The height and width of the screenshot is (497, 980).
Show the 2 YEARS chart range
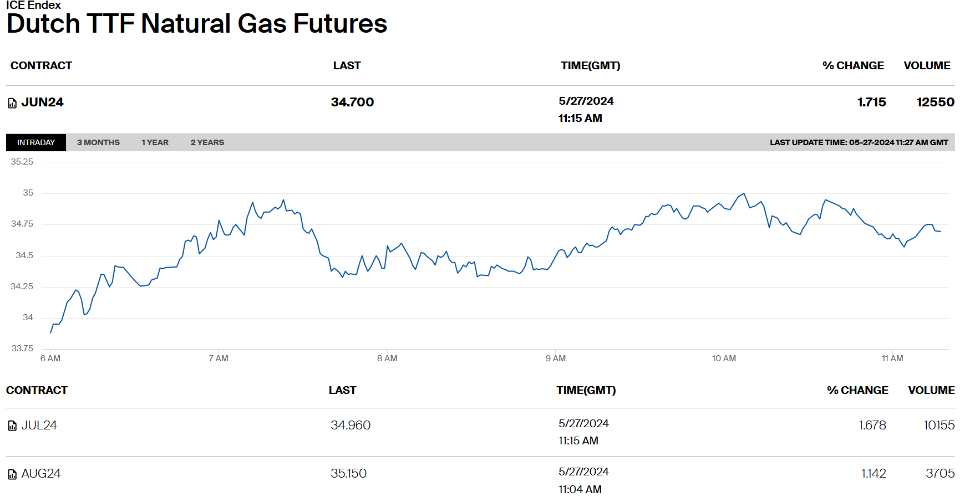[x=207, y=142]
